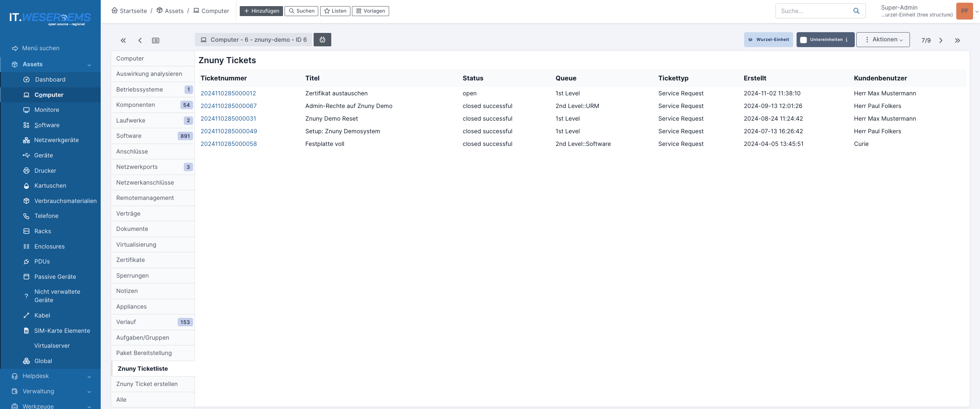Expand the Assets sidebar section
Screen dimensions: 980x409
click(x=51, y=64)
